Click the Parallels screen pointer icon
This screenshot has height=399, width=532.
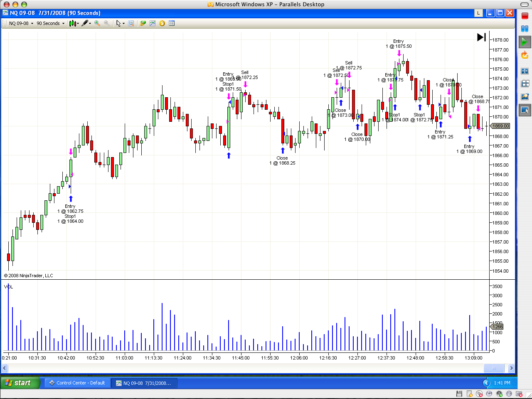(525, 110)
